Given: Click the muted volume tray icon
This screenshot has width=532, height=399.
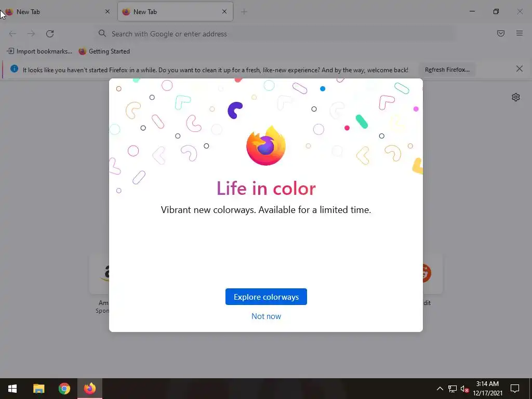Looking at the screenshot, I should pyautogui.click(x=464, y=389).
